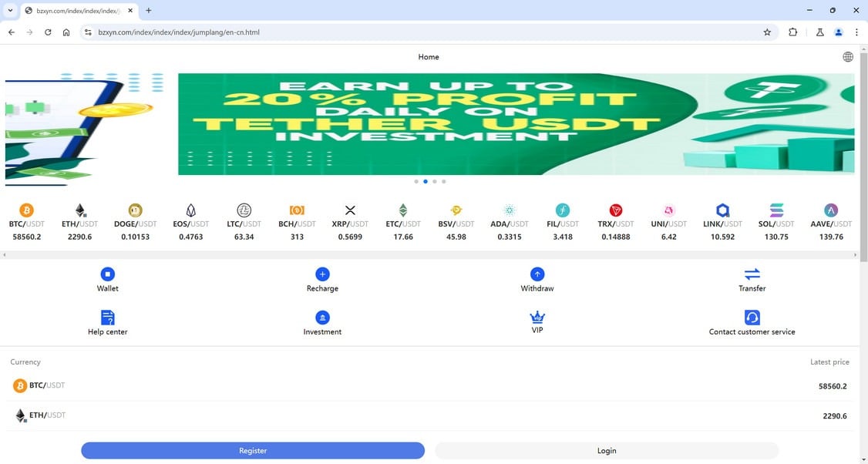Select the XRP/USDT ticker icon

[350, 210]
